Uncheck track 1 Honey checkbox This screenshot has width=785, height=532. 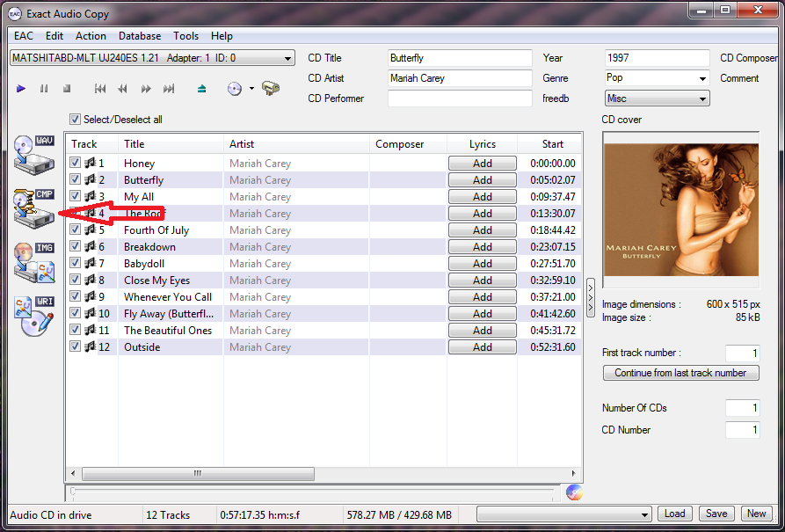[x=75, y=163]
